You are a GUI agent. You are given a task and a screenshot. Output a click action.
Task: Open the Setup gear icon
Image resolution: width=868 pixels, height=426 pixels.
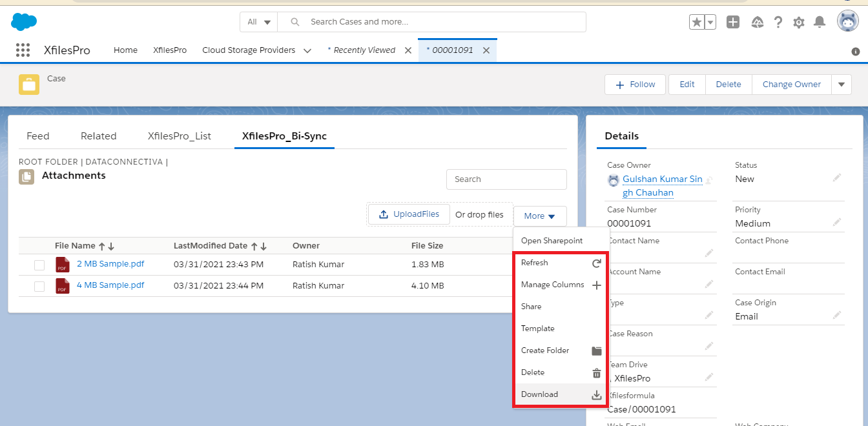799,23
